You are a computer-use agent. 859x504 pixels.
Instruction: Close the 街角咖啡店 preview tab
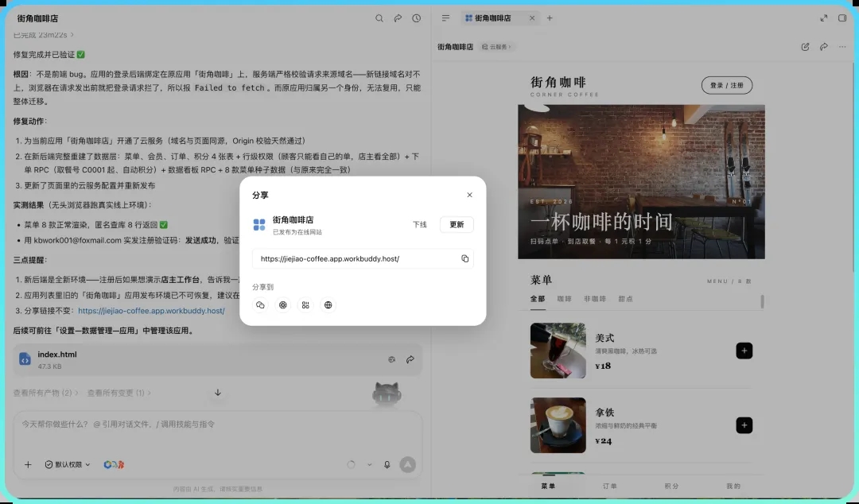coord(532,18)
